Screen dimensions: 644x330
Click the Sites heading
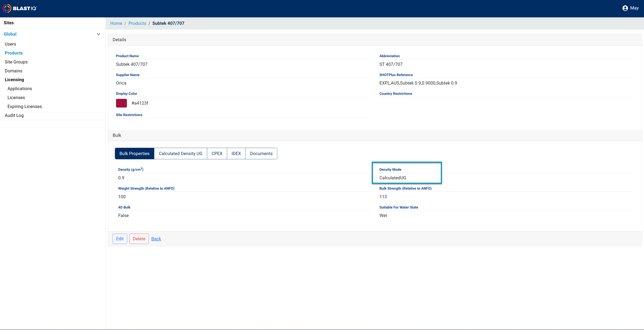(x=9, y=23)
